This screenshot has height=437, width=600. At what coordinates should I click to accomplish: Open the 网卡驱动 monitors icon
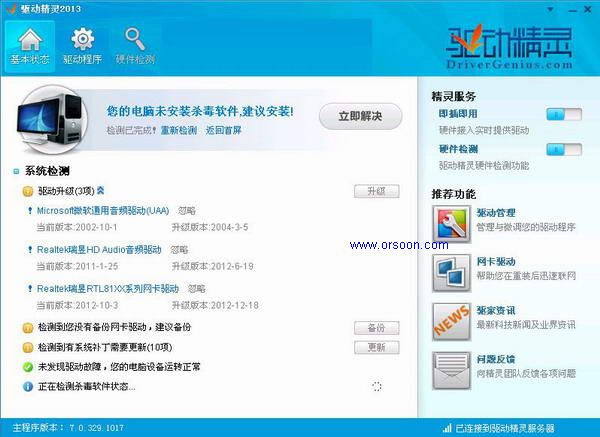click(x=452, y=273)
